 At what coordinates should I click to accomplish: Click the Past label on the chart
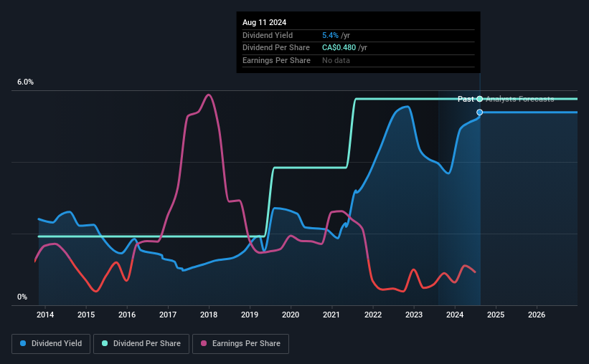[466, 99]
